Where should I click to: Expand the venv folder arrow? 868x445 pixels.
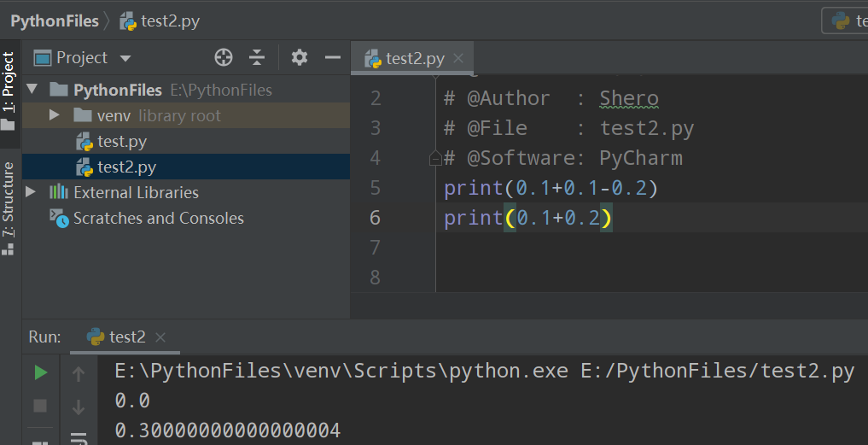tap(55, 115)
